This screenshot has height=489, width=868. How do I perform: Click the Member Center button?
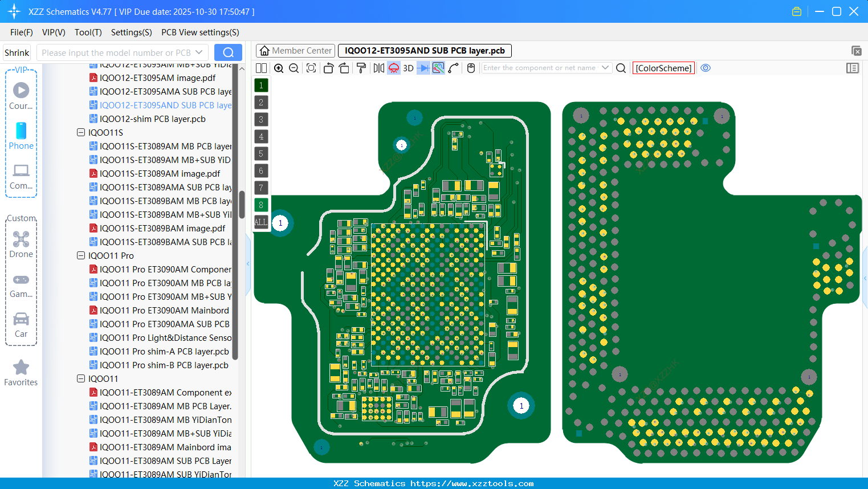[295, 50]
